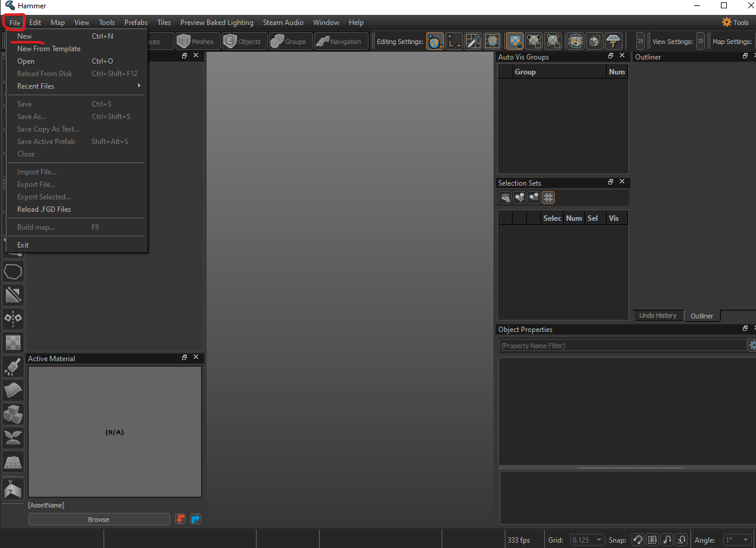This screenshot has width=756, height=548.
Task: Select the displacement surface tool
Action: [13, 390]
